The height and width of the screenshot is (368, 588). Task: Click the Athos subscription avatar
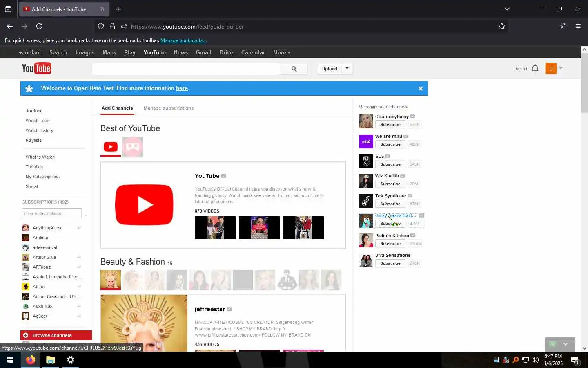point(26,287)
